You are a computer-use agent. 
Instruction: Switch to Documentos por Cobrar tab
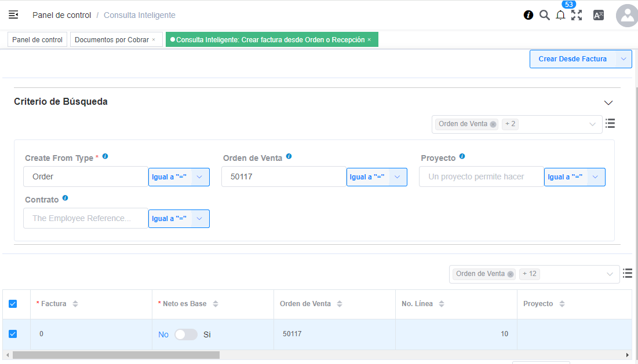(x=111, y=40)
